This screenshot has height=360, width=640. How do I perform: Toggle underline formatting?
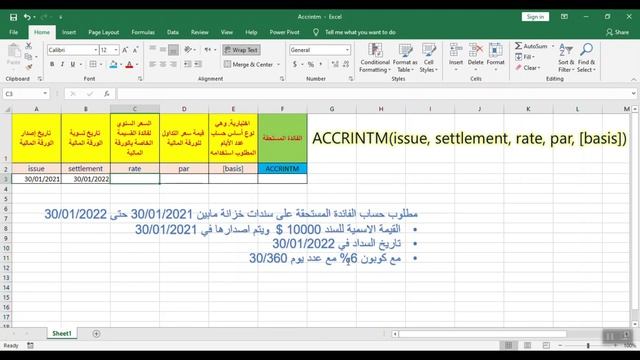point(73,64)
